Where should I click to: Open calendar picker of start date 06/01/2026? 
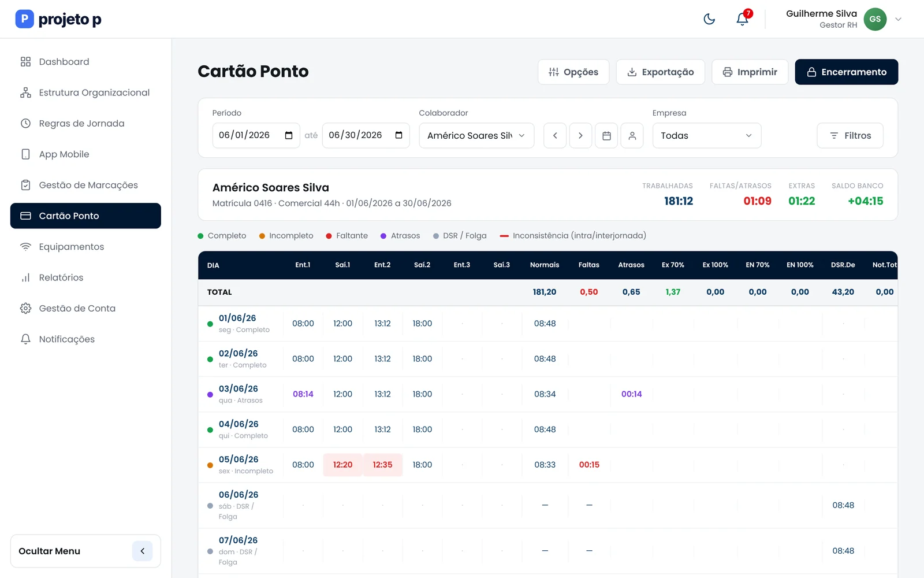point(289,135)
